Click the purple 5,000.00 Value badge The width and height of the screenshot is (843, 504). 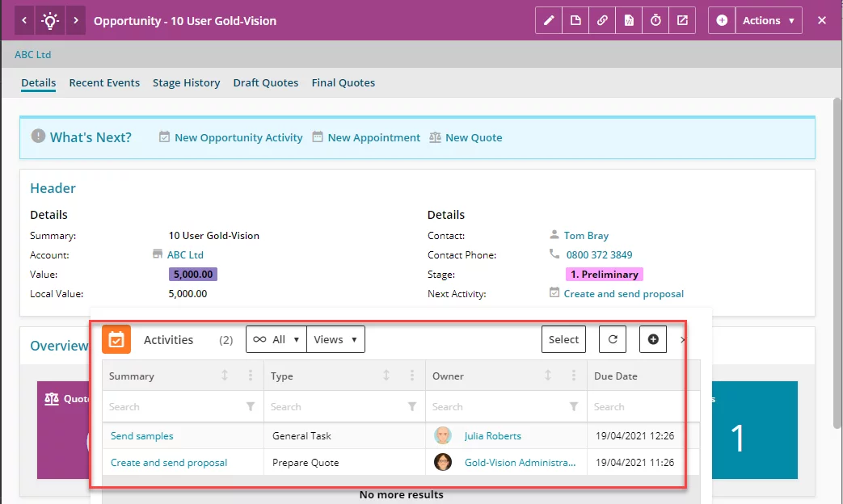[193, 274]
